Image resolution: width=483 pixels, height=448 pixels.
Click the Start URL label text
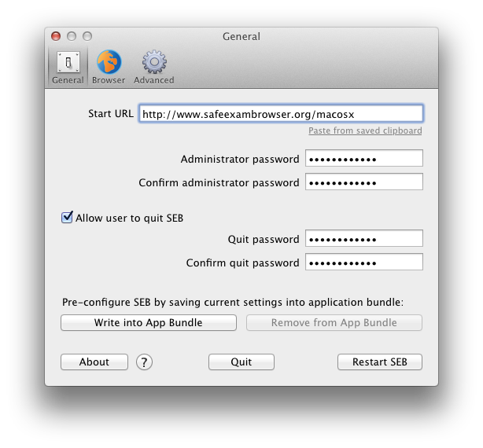point(111,113)
